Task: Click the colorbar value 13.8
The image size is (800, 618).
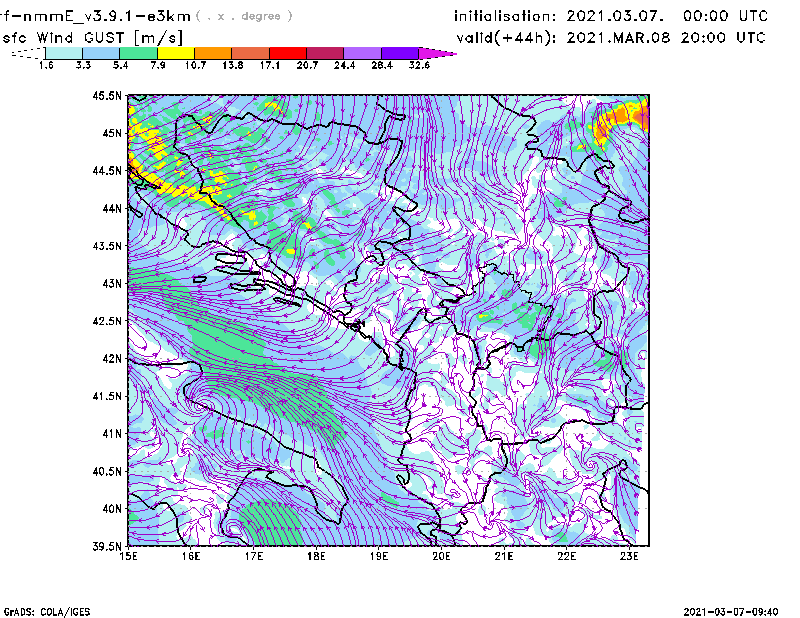Action: point(233,65)
